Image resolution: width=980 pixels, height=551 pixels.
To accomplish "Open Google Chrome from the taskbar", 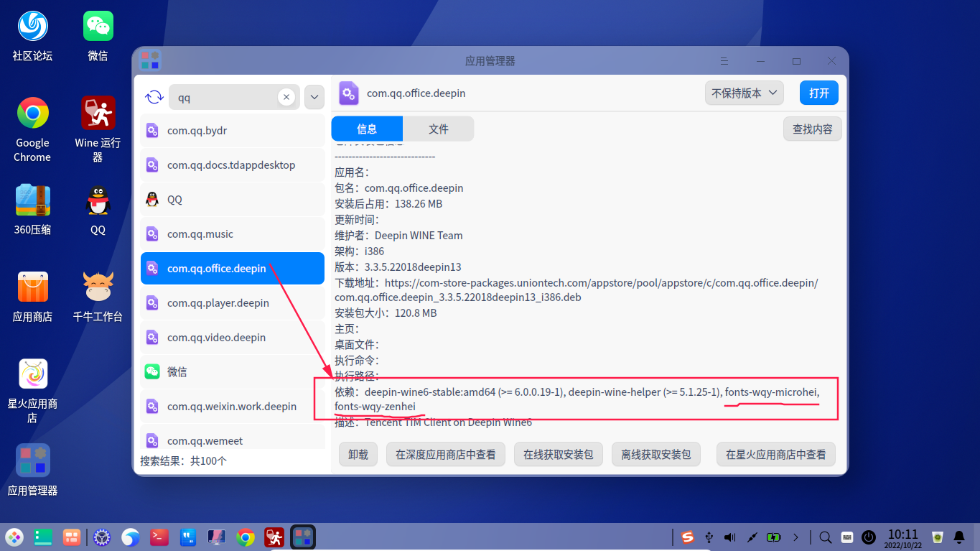I will pos(245,537).
